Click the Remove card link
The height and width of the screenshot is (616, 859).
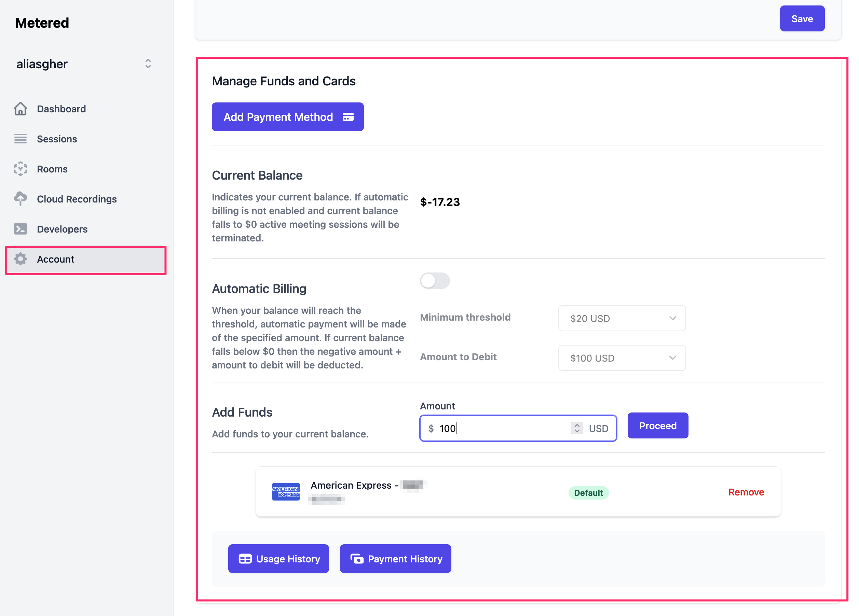click(x=746, y=492)
